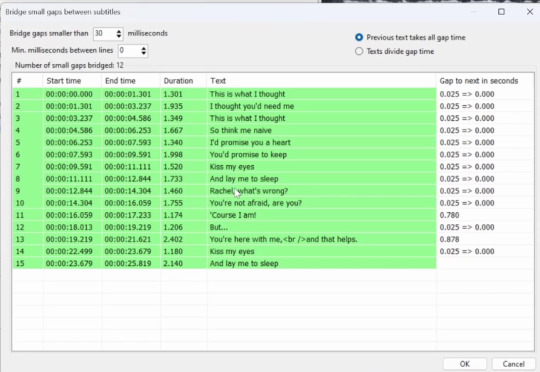The height and width of the screenshot is (372, 540).
Task: Click row number 8
Action: (x=18, y=179)
